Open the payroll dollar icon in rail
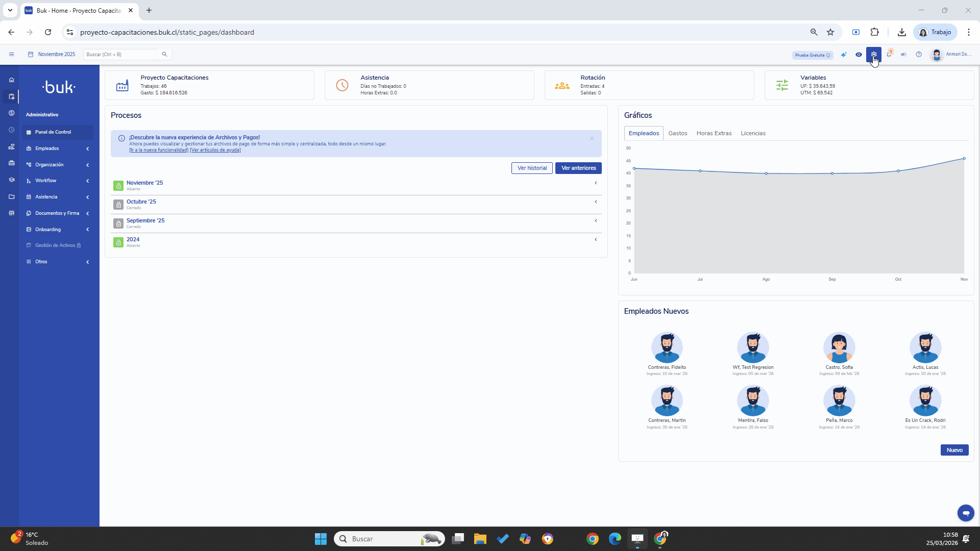The width and height of the screenshot is (980, 551). click(x=11, y=113)
